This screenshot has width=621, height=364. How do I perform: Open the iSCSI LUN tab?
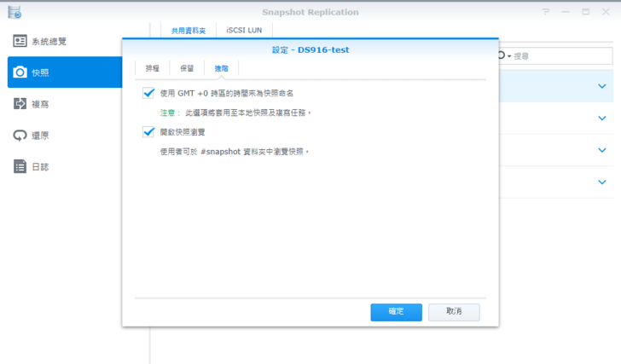coord(244,30)
